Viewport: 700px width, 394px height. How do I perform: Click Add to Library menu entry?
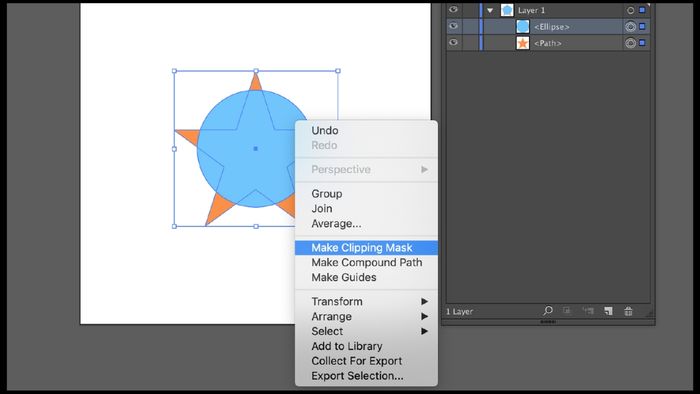click(x=366, y=346)
